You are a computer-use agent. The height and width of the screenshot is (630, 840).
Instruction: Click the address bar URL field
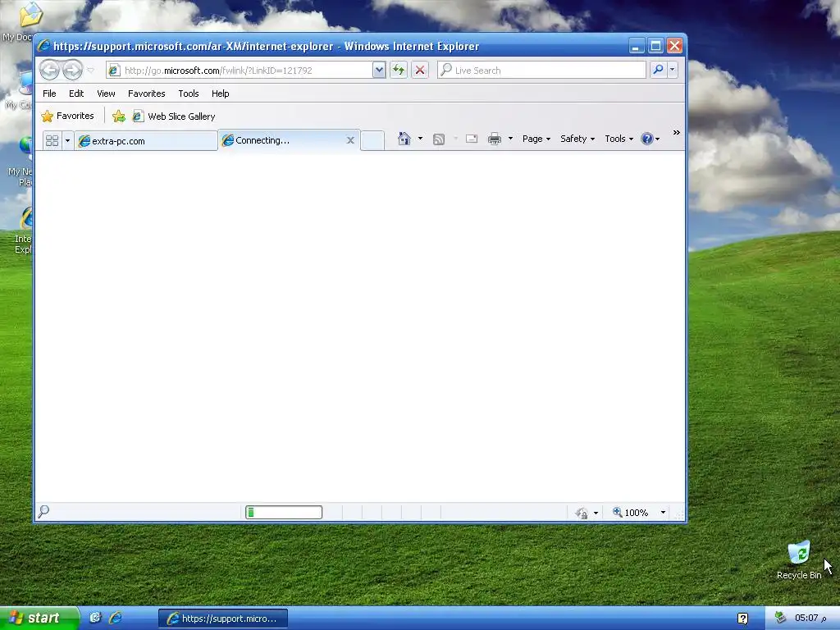pos(240,71)
